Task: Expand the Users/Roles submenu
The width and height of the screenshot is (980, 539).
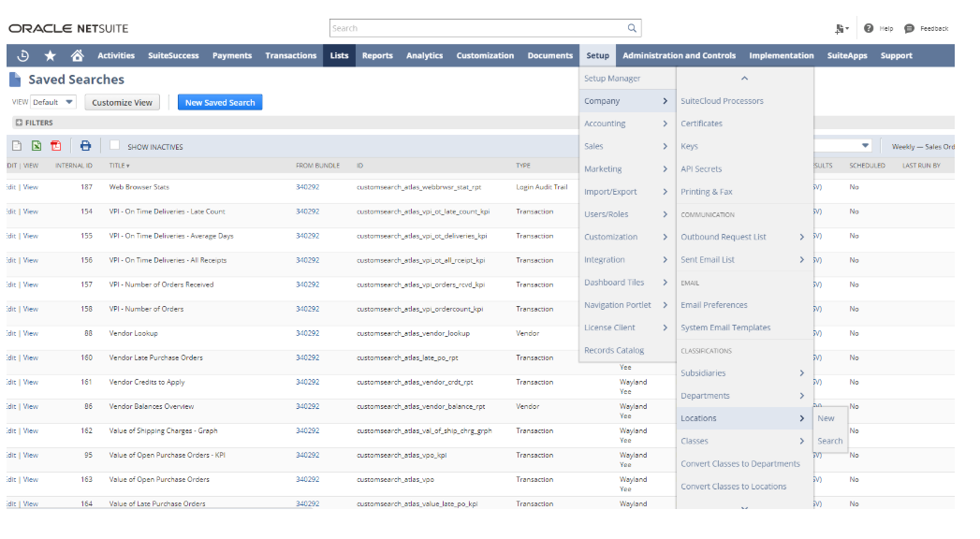Action: [x=627, y=214]
